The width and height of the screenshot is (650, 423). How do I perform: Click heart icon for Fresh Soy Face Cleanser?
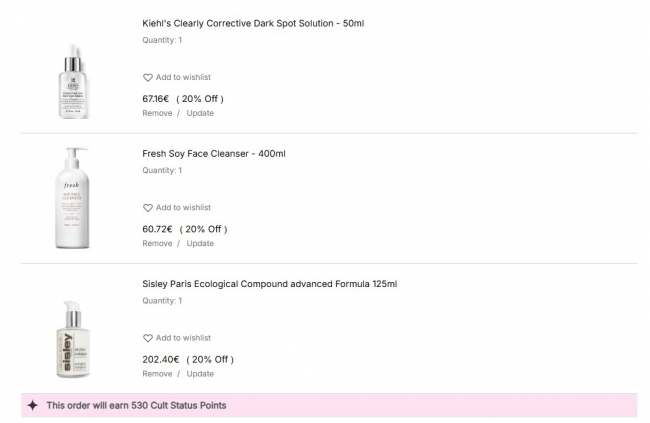click(x=148, y=208)
